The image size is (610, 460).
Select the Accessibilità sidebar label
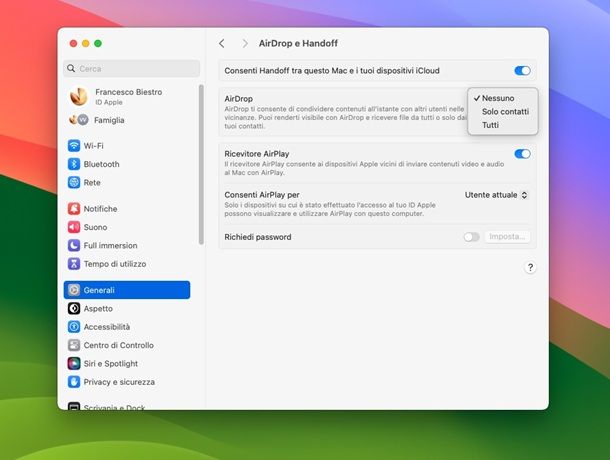pos(107,327)
